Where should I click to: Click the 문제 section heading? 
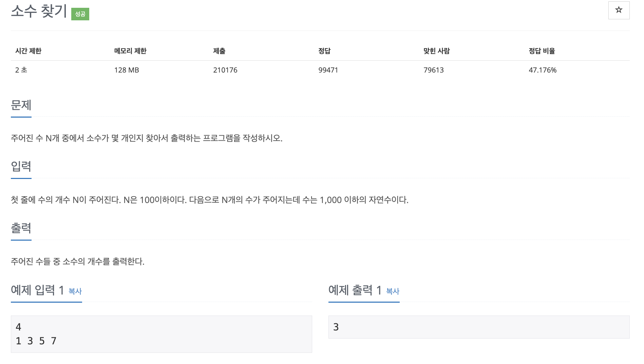click(x=21, y=105)
